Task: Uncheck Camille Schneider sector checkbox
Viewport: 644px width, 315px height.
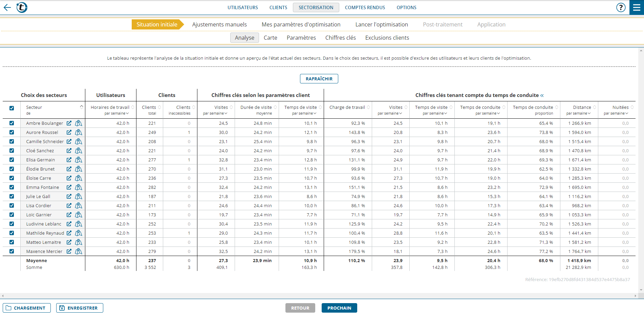Action: (12, 141)
